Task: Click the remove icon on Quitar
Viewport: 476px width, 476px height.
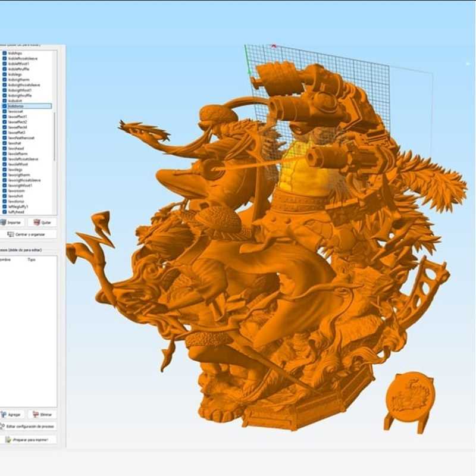Action: pos(37,223)
